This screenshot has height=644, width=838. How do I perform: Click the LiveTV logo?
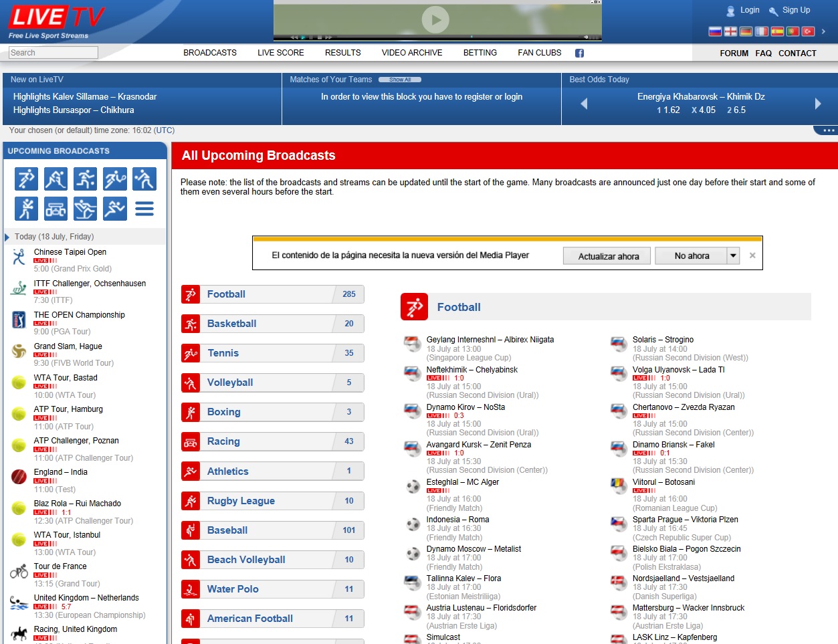click(57, 21)
